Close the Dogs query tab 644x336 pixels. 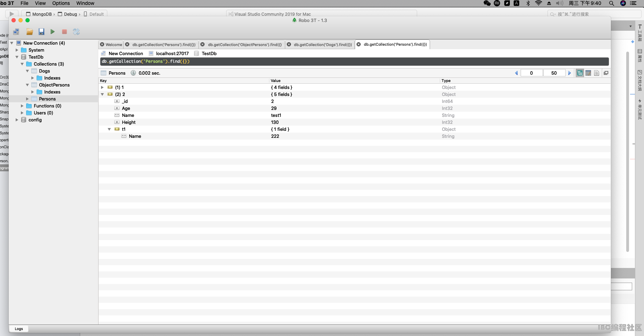[289, 45]
